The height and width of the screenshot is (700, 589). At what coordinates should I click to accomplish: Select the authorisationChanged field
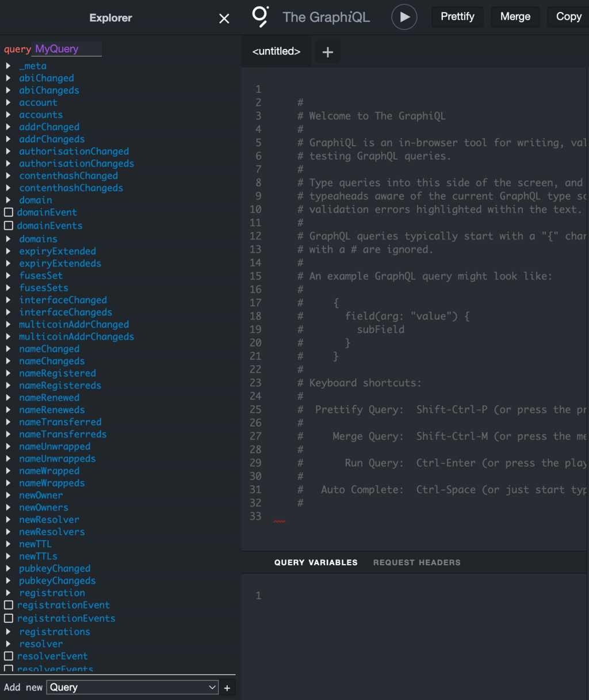tap(74, 151)
